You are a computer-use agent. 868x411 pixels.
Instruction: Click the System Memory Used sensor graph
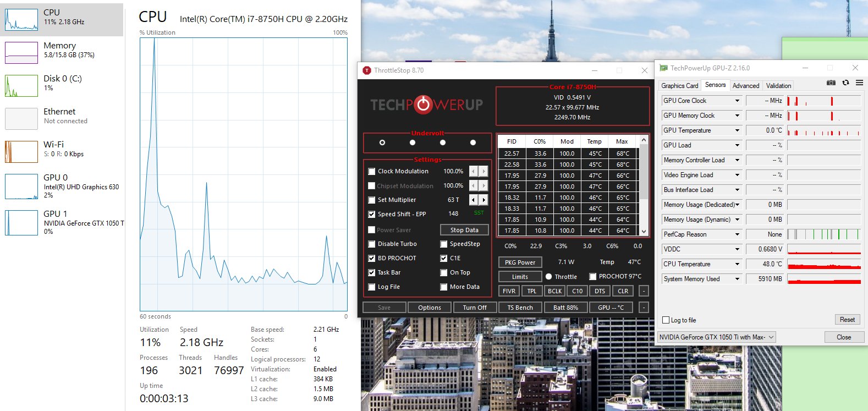[x=824, y=279]
